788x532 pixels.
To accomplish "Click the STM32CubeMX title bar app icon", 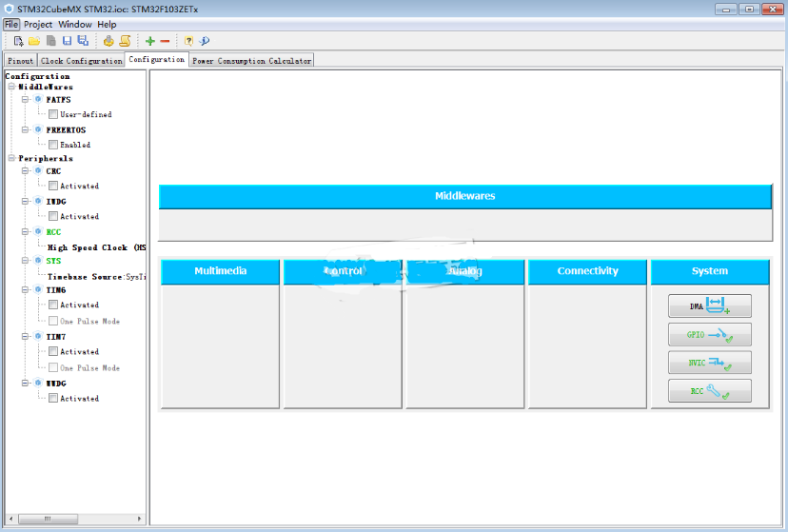I will point(9,9).
